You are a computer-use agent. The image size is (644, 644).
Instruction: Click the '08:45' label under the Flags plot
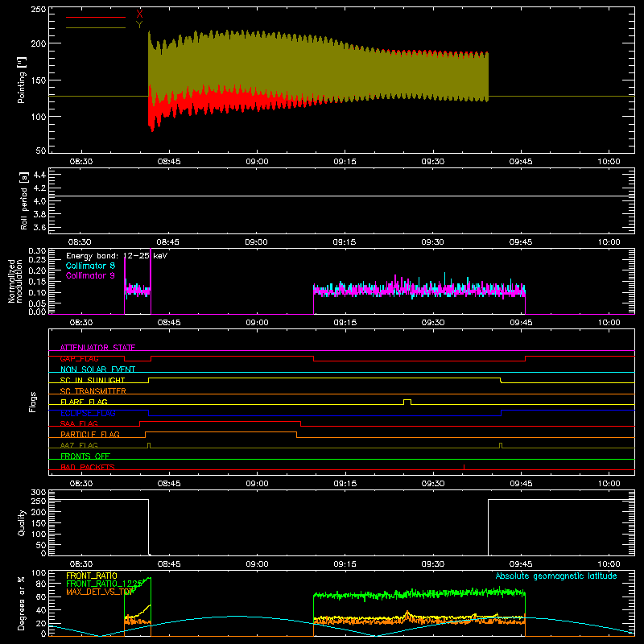[x=169, y=484]
